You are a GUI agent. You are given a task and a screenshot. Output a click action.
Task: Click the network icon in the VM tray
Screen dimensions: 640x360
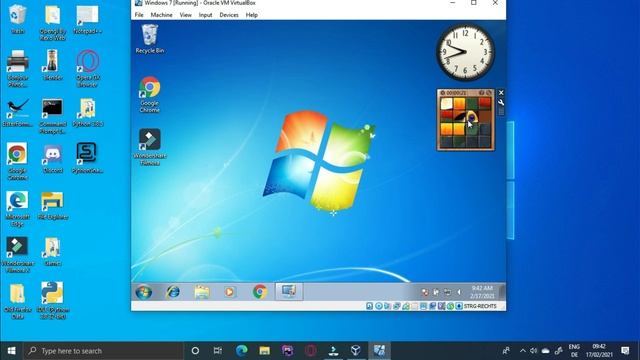click(448, 292)
